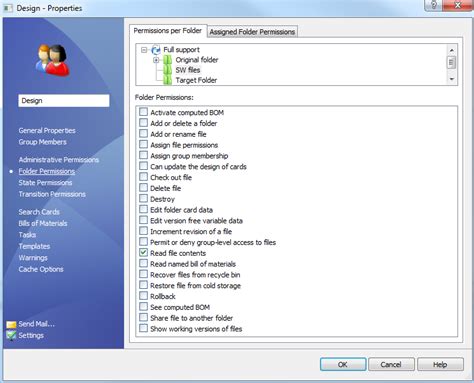474x383 pixels.
Task: Open General Properties page
Action: [47, 131]
